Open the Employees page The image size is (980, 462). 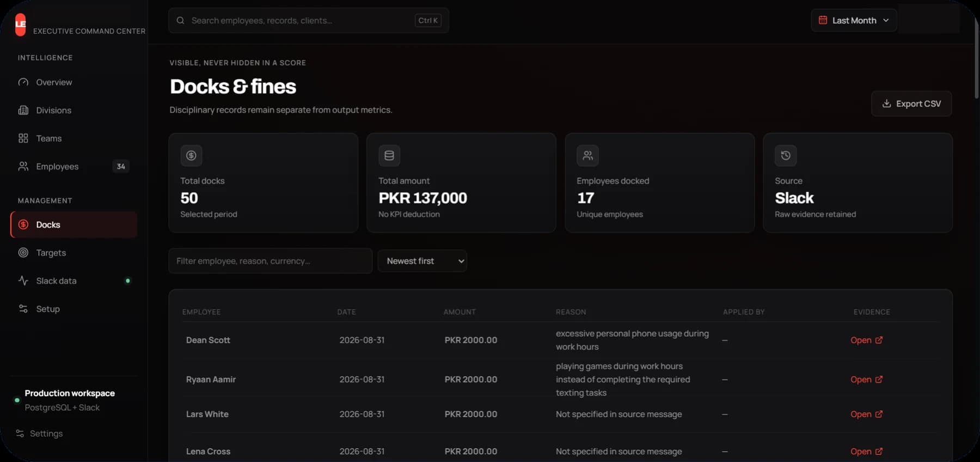point(73,166)
